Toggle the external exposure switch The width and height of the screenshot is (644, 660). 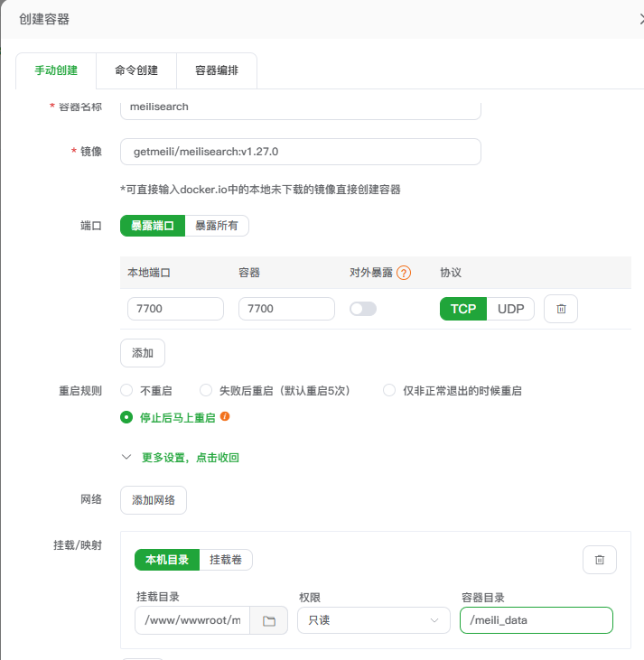tap(363, 309)
